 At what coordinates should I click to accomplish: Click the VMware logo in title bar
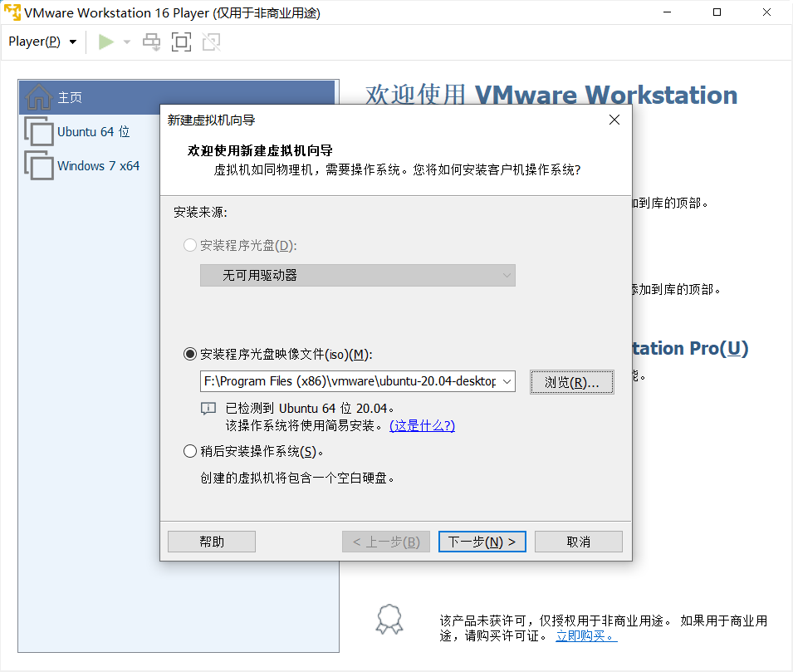coord(12,12)
